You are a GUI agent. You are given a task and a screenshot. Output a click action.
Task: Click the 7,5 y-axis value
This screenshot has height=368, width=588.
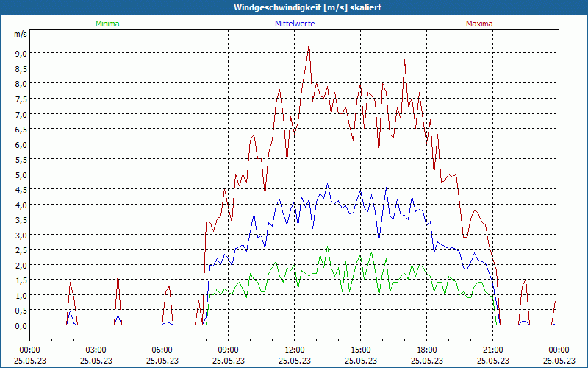pyautogui.click(x=21, y=99)
